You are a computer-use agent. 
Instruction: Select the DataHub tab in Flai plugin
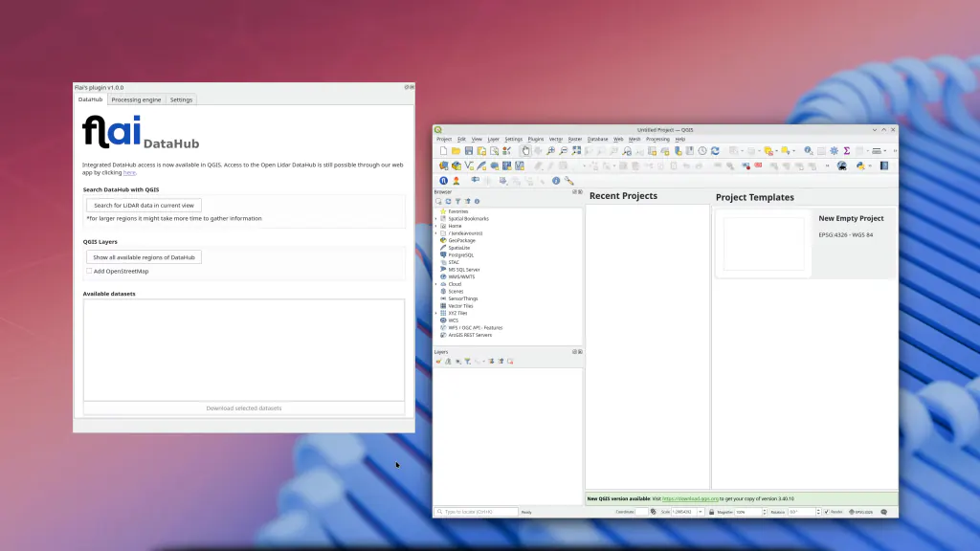point(90,99)
